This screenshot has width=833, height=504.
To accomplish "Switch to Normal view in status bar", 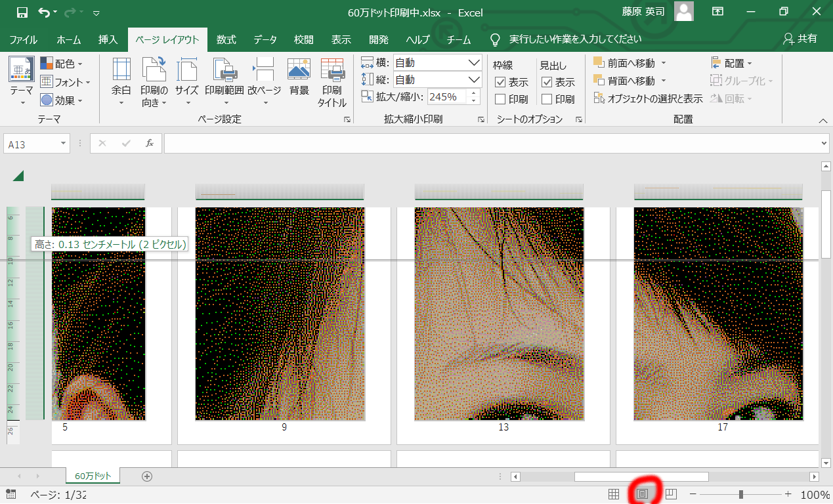I will coord(614,494).
